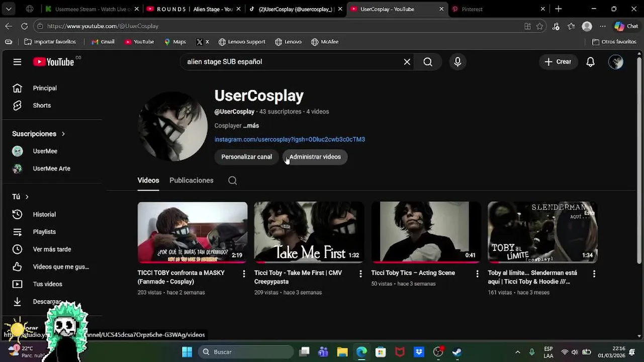Click the Personalizar canal button
The image size is (644, 362).
(x=246, y=157)
